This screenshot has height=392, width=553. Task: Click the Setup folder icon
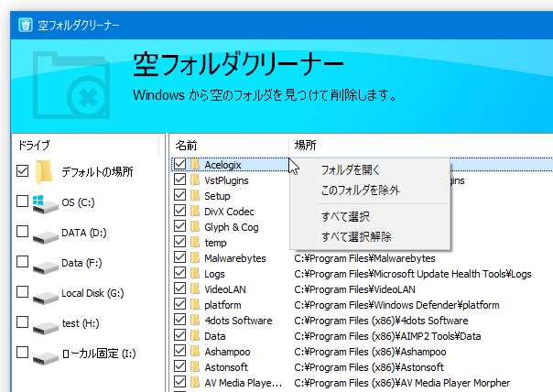click(x=195, y=195)
